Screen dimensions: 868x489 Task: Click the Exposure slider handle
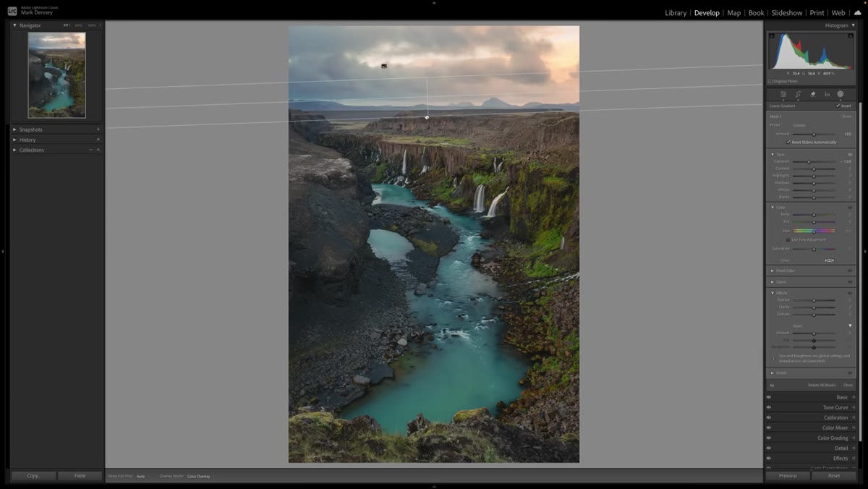(809, 161)
